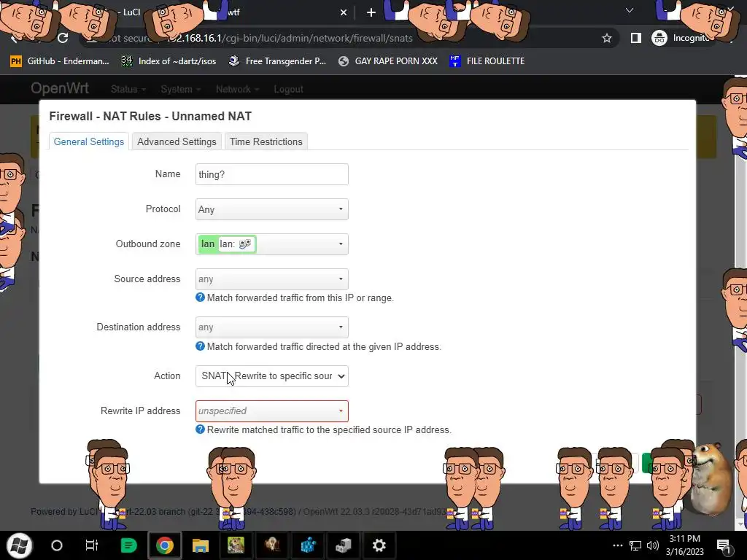Open Task View on the taskbar
The height and width of the screenshot is (560, 747).
coord(91,545)
